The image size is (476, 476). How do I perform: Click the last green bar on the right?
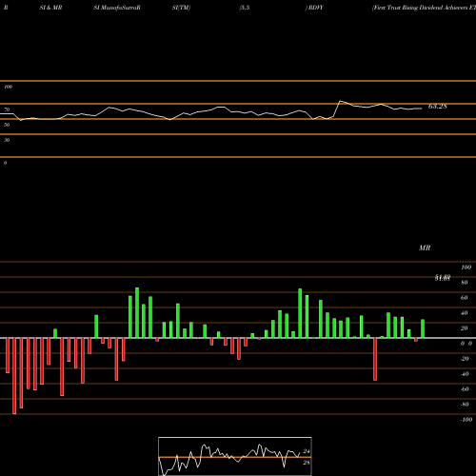click(423, 328)
